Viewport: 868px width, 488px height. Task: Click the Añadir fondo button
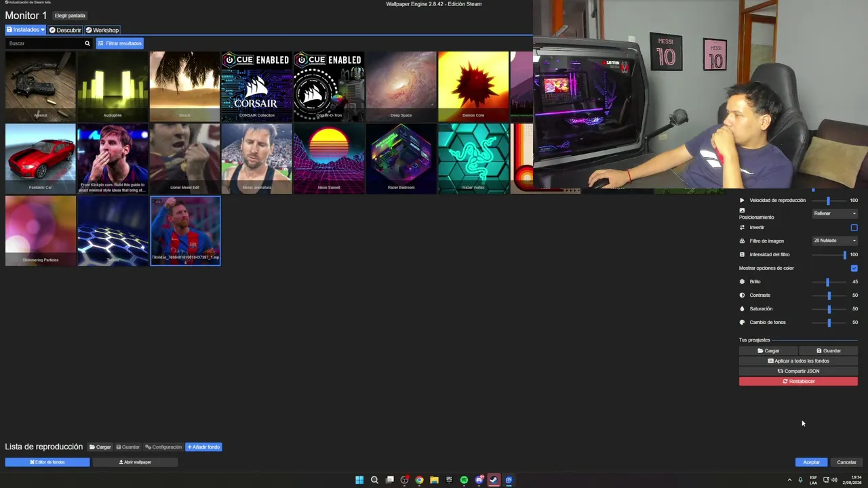203,447
